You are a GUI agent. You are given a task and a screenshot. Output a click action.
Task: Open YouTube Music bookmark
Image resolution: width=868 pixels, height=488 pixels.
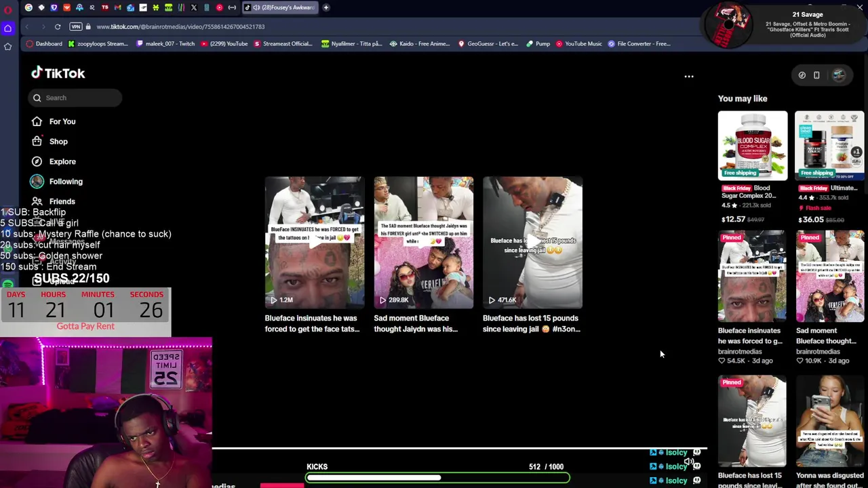[x=578, y=43]
